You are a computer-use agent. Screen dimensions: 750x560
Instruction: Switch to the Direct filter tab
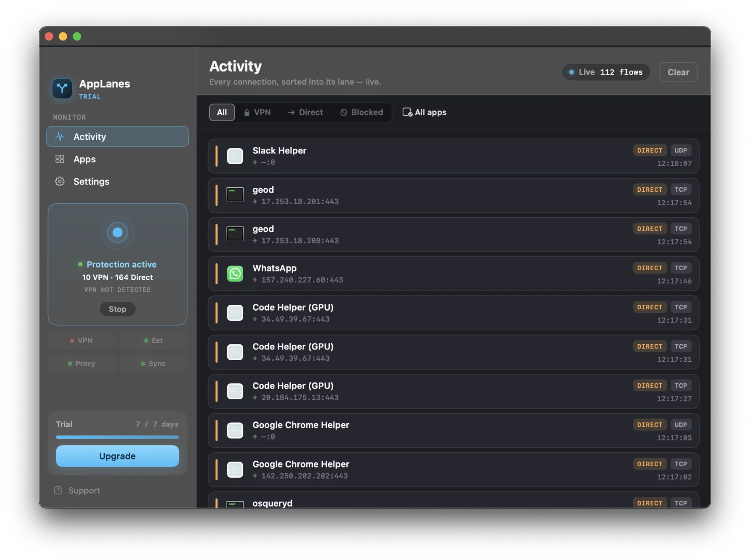click(306, 113)
